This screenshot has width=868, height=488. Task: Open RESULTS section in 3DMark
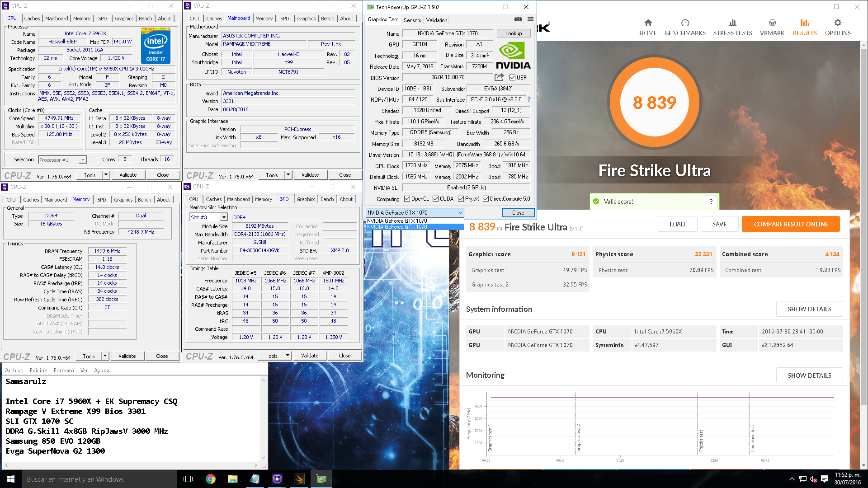[x=805, y=28]
